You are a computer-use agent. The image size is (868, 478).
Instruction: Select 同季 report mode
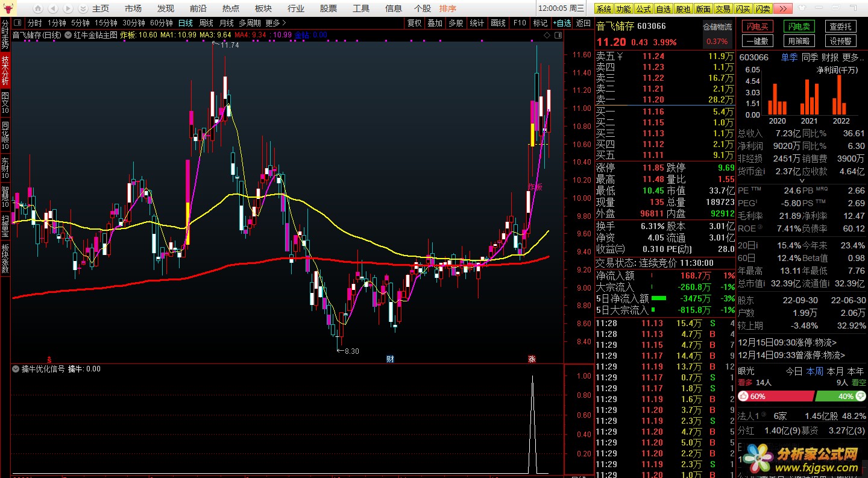[x=810, y=57]
